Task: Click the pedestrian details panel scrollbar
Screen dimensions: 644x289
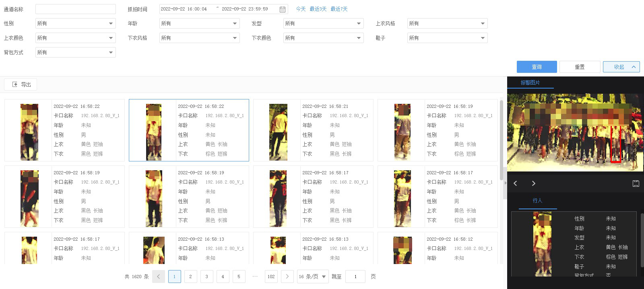Action: [642, 240]
